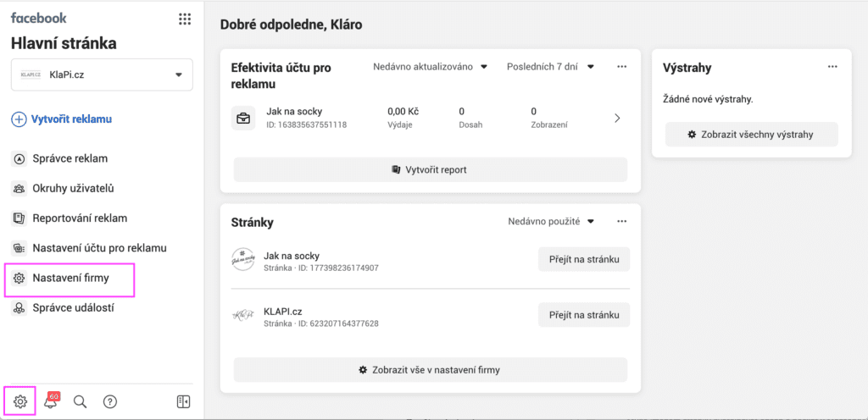Click the Jak na socky page logo
Screen dimensions: 868x420
(x=243, y=261)
